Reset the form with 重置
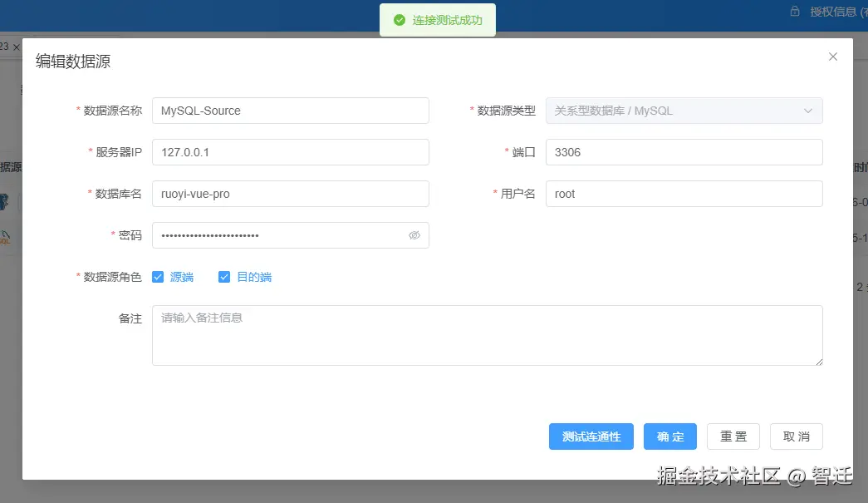868x503 pixels. click(733, 436)
